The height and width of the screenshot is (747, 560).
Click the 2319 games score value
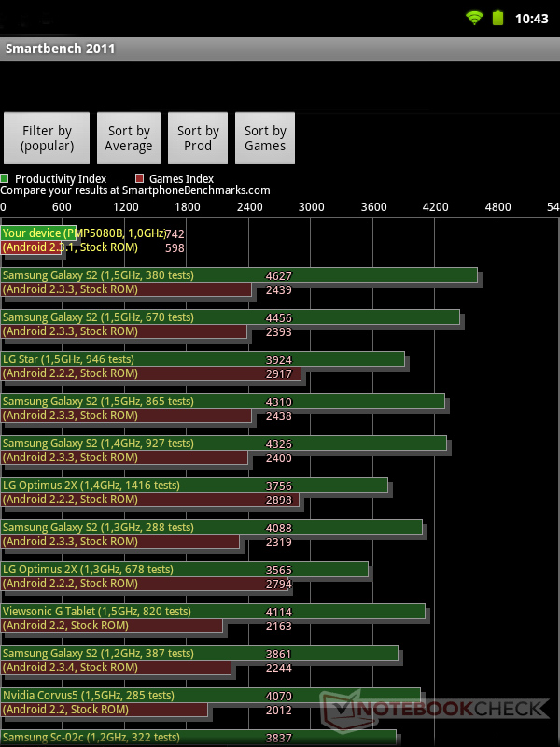[x=278, y=542]
